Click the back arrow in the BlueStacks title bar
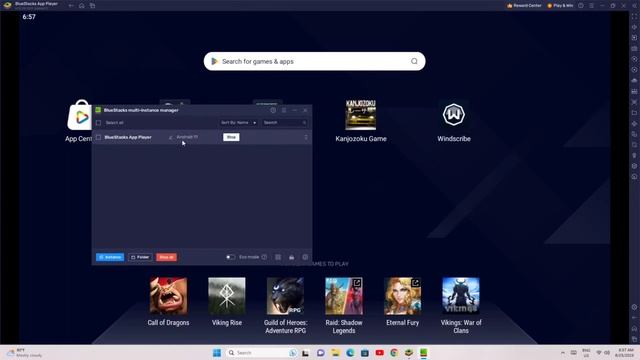Image resolution: width=640 pixels, height=360 pixels. [71, 6]
